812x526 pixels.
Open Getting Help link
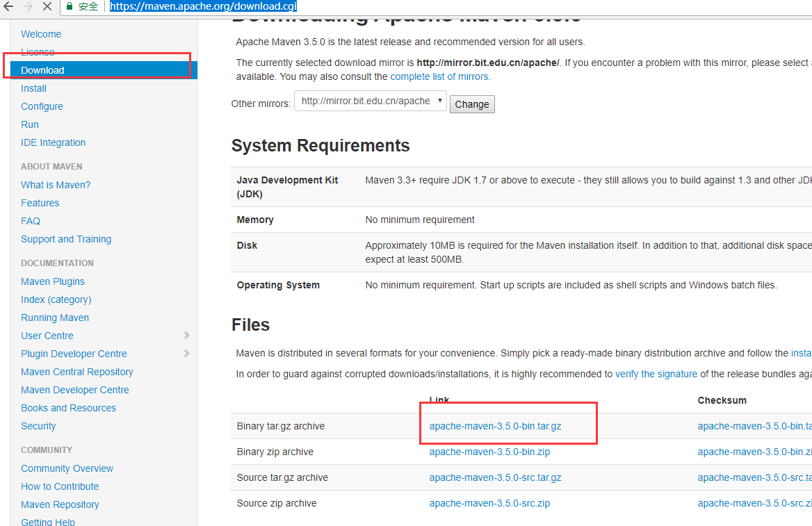pyautogui.click(x=48, y=522)
